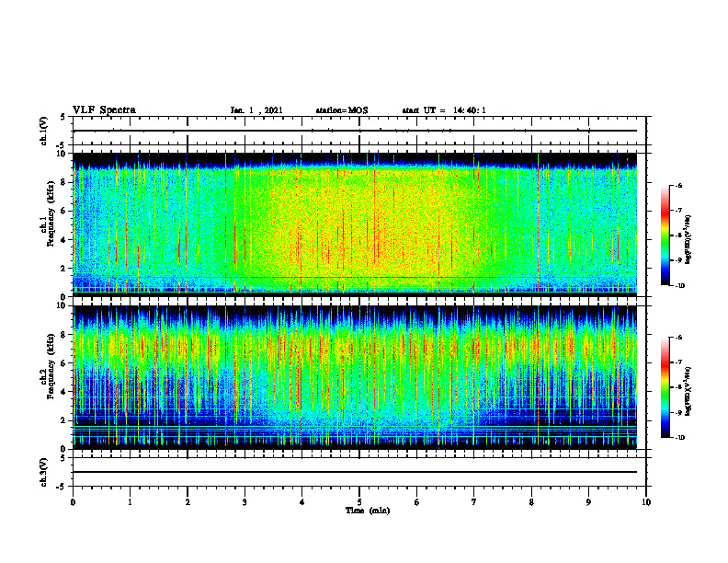728x563 pixels.
Task: Click the "9" tick on the time axis
Action: (x=588, y=502)
